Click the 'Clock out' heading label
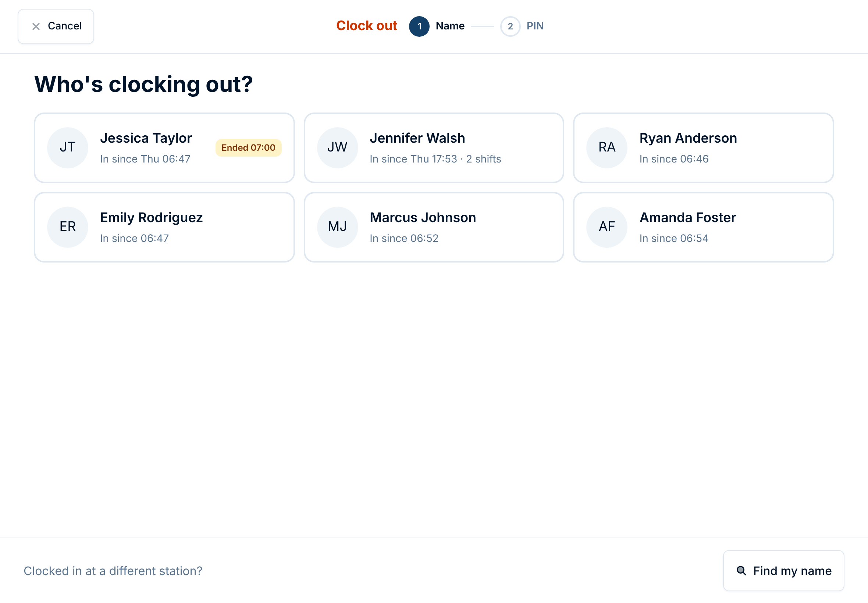This screenshot has height=603, width=868. 367,26
